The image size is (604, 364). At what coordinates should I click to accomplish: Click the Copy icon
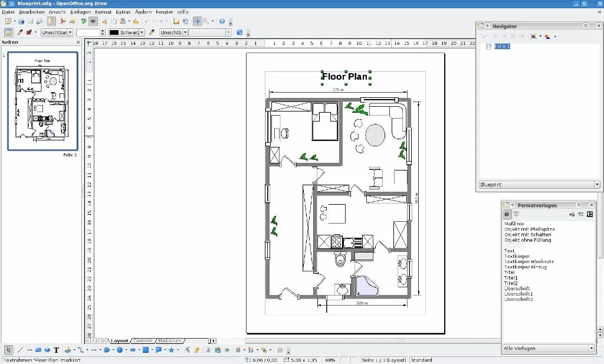(x=114, y=22)
